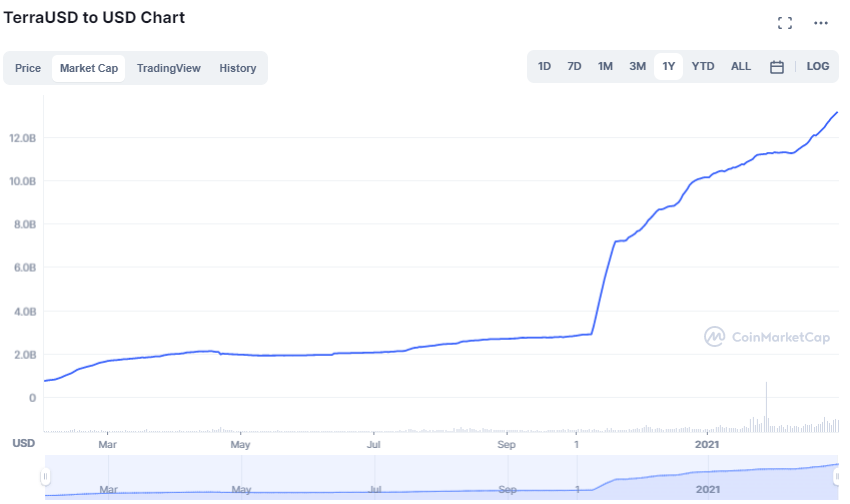
Task: Select the Market Cap tab
Action: 88,68
